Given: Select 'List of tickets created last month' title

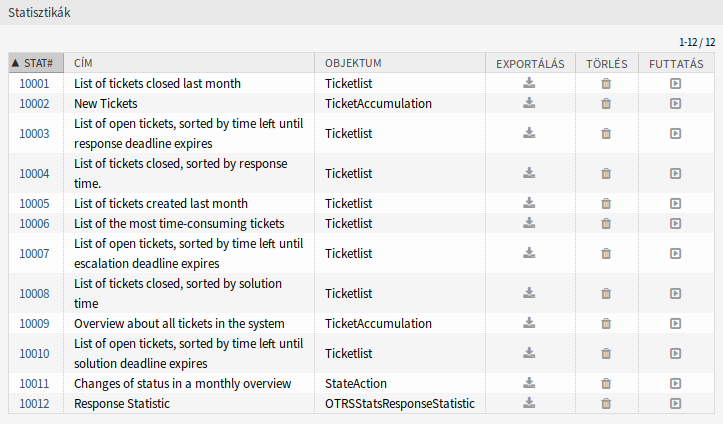Looking at the screenshot, I should 161,204.
